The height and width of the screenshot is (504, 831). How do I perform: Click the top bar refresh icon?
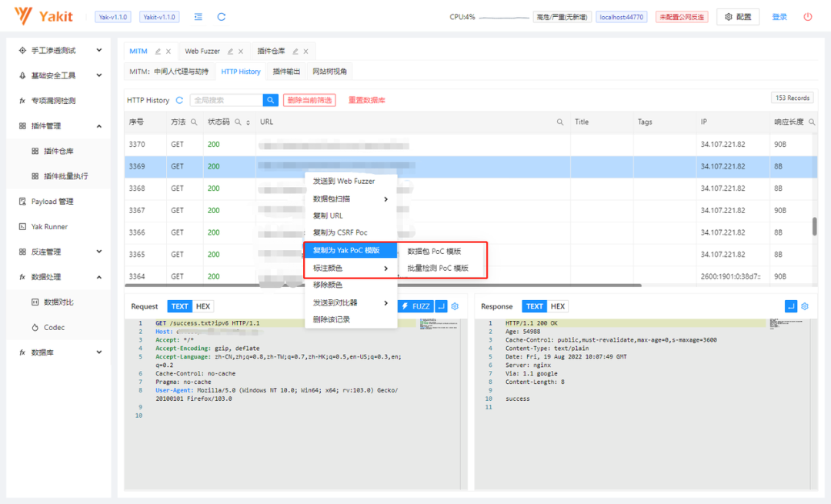click(x=222, y=17)
